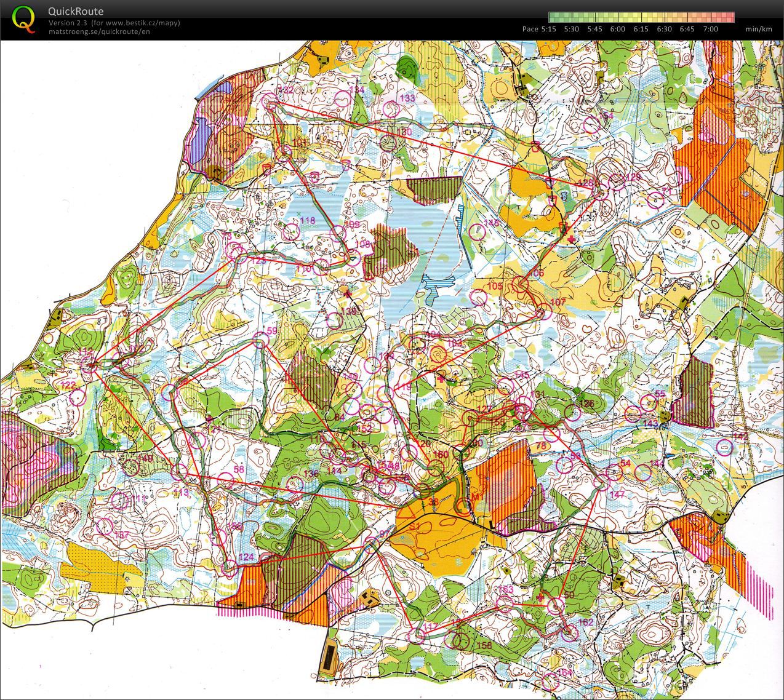Click the 6:45 pace label

(x=687, y=29)
